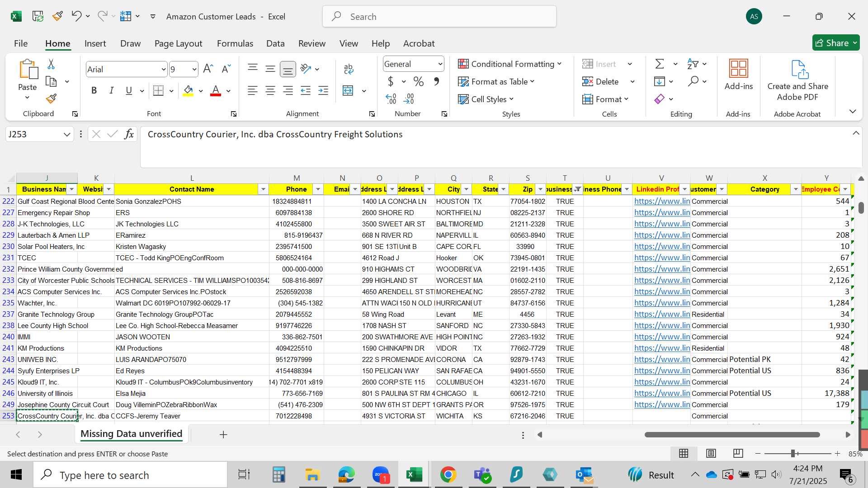Image resolution: width=868 pixels, height=488 pixels.
Task: Add a new sheet with plus button
Action: pos(223,434)
